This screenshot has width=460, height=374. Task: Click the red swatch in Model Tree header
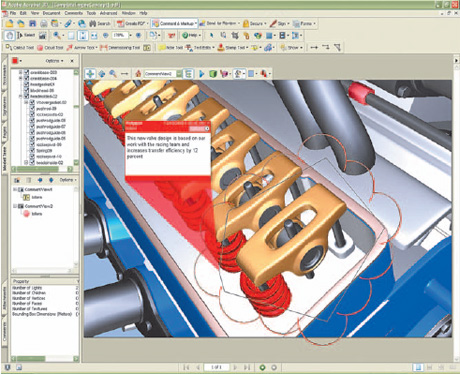coord(15,61)
